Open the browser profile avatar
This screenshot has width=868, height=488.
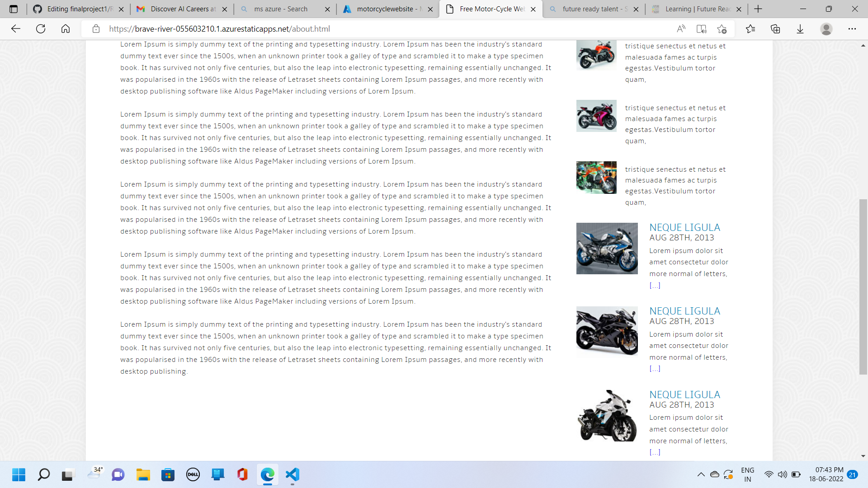(826, 28)
